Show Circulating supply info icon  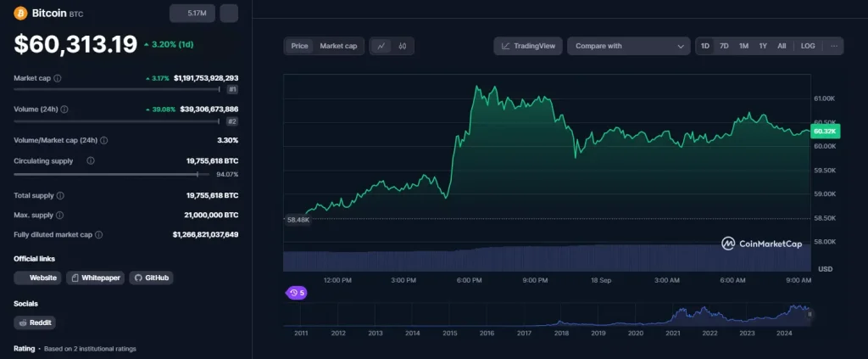91,160
